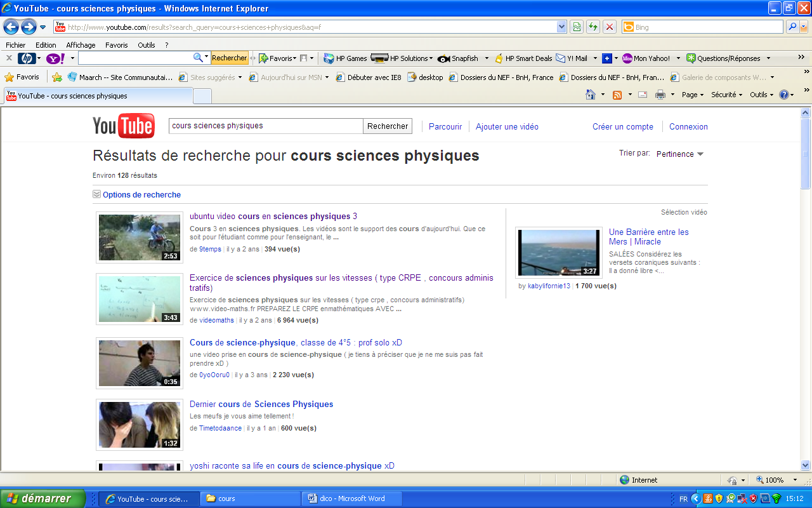Screen dimensions: 812x508
Task: Open Dernier cours de Sciences Physiques video link
Action: 261,404
